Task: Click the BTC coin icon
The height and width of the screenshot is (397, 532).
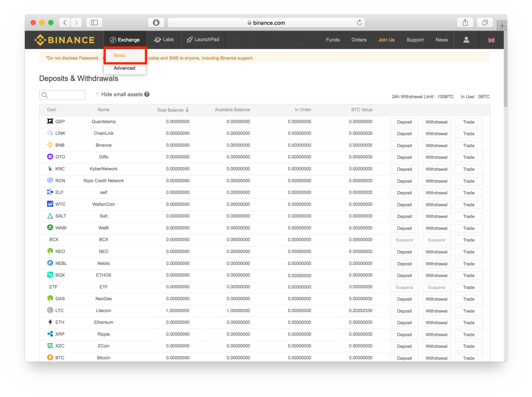Action: tap(50, 357)
